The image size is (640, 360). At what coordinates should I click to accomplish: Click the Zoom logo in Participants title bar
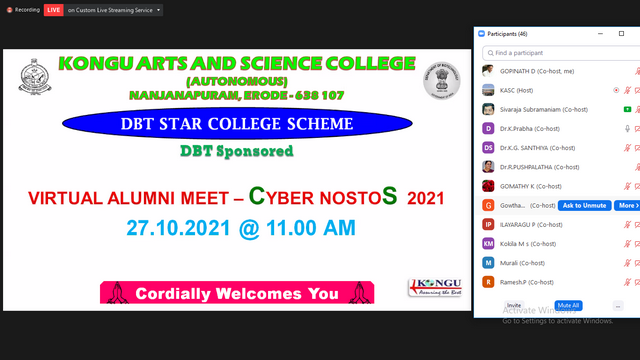[x=481, y=33]
